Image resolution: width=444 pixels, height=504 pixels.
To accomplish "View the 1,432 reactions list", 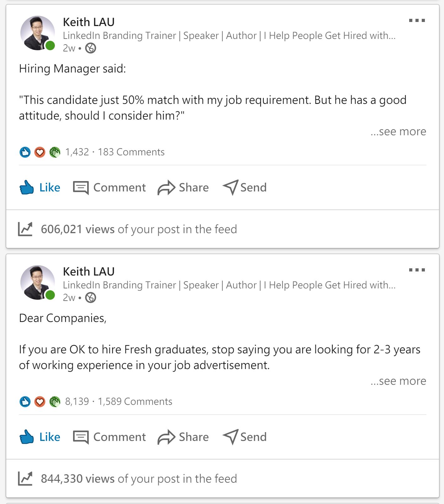I will point(77,152).
